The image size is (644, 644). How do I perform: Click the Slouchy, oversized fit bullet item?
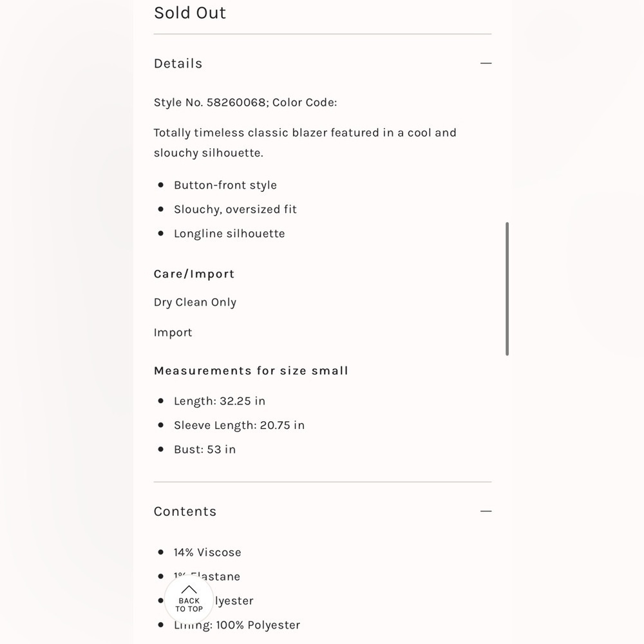pyautogui.click(x=235, y=209)
